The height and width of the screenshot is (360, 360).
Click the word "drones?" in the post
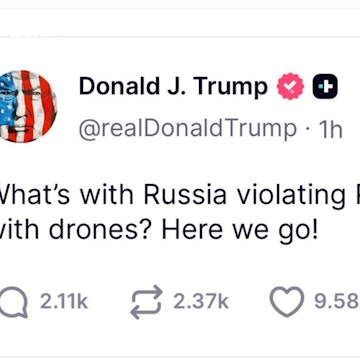[103, 231]
